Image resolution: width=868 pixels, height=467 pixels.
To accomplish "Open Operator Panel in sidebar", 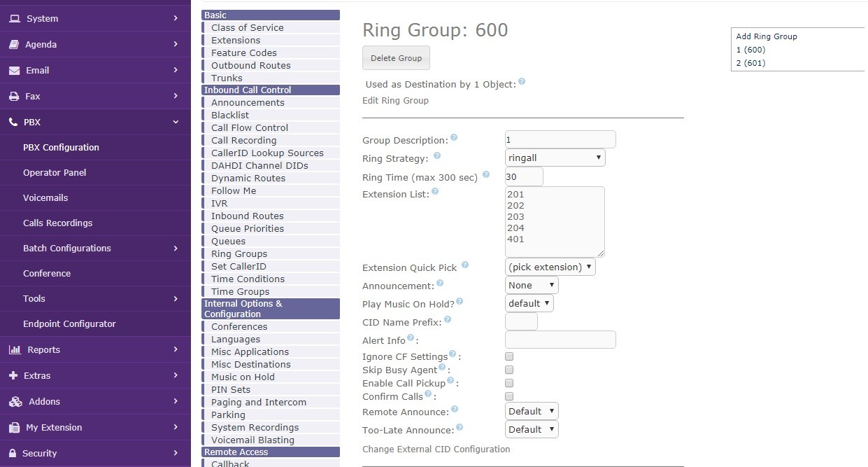I will pos(55,172).
